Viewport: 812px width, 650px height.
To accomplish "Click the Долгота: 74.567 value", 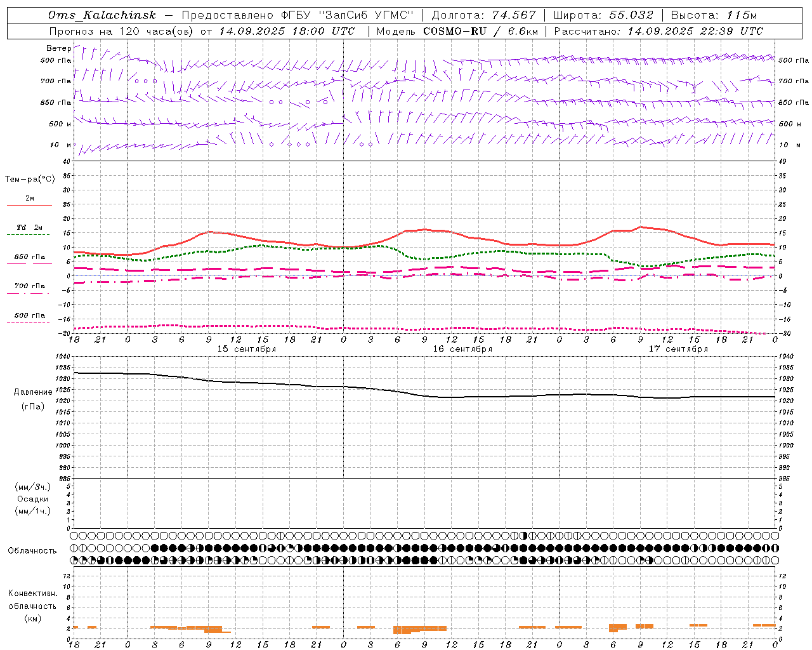I will click(x=483, y=15).
